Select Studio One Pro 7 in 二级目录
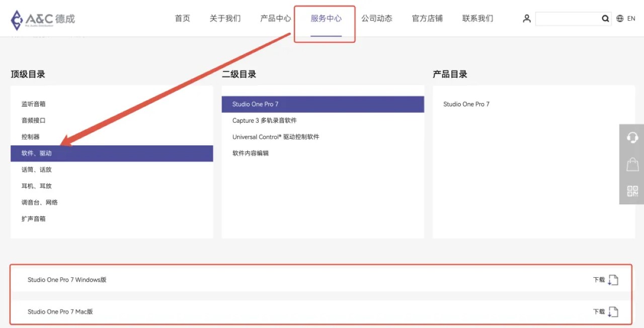This screenshot has width=644, height=328. [323, 104]
